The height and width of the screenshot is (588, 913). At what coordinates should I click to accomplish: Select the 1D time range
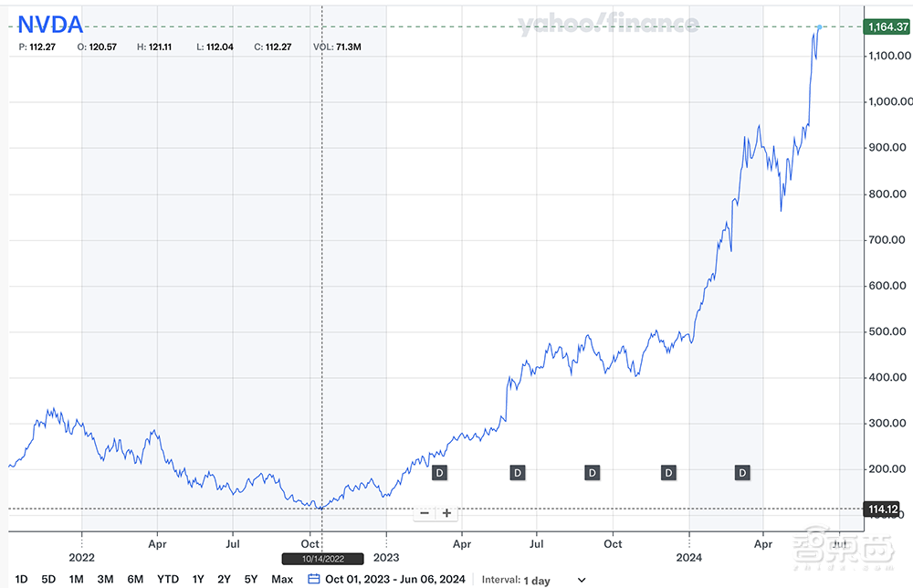[x=21, y=579]
